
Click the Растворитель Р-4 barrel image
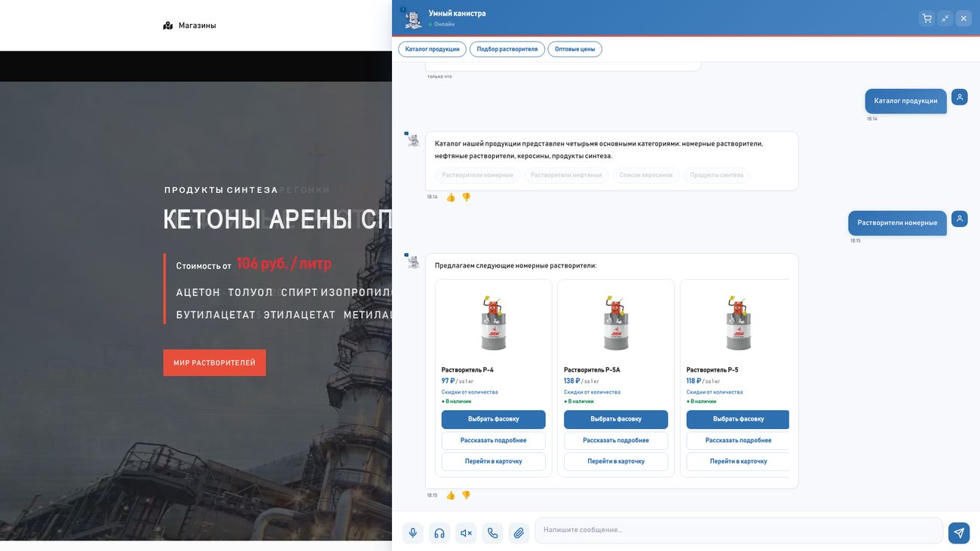pyautogui.click(x=494, y=323)
